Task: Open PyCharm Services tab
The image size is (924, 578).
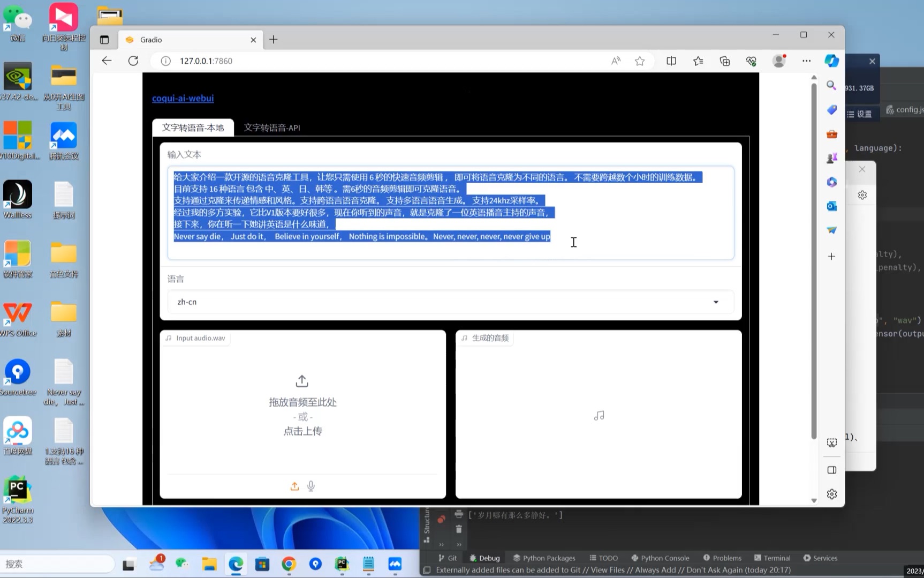Action: click(x=820, y=558)
